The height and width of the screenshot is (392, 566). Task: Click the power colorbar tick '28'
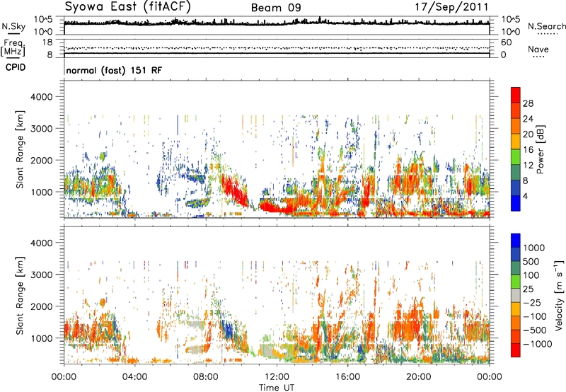(528, 103)
